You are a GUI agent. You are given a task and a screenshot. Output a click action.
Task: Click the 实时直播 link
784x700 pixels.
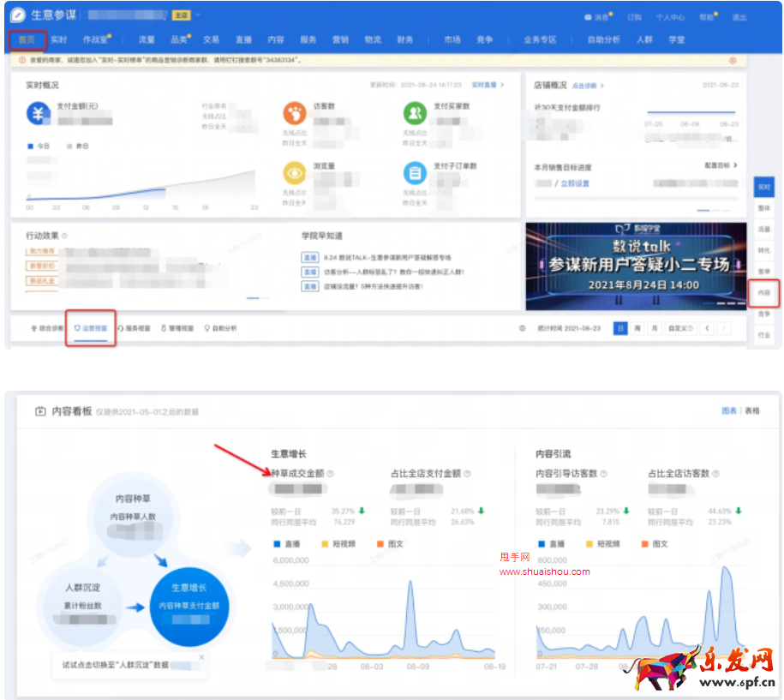point(488,86)
